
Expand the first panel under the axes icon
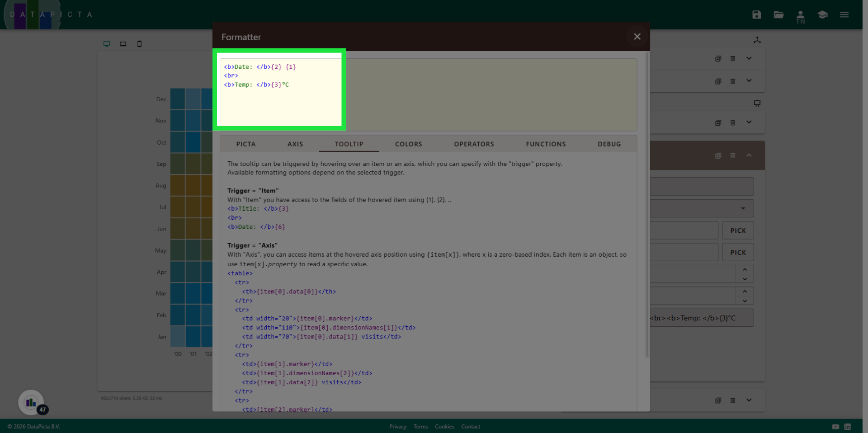tap(749, 58)
